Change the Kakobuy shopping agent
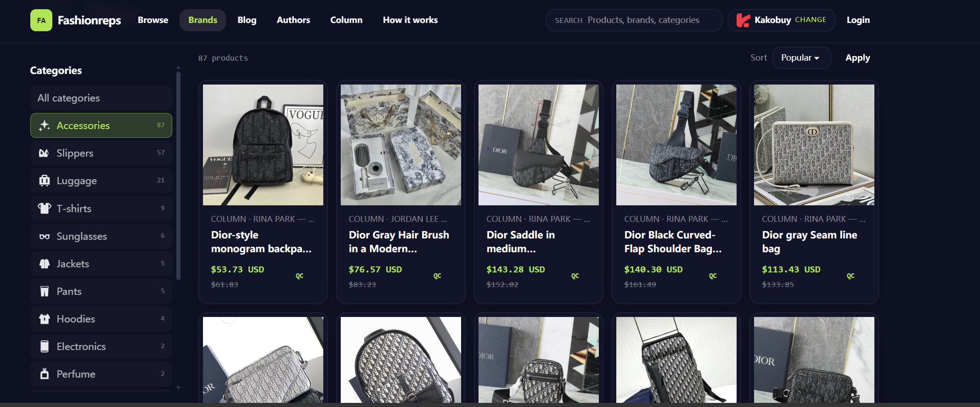The width and height of the screenshot is (980, 407). pos(811,20)
